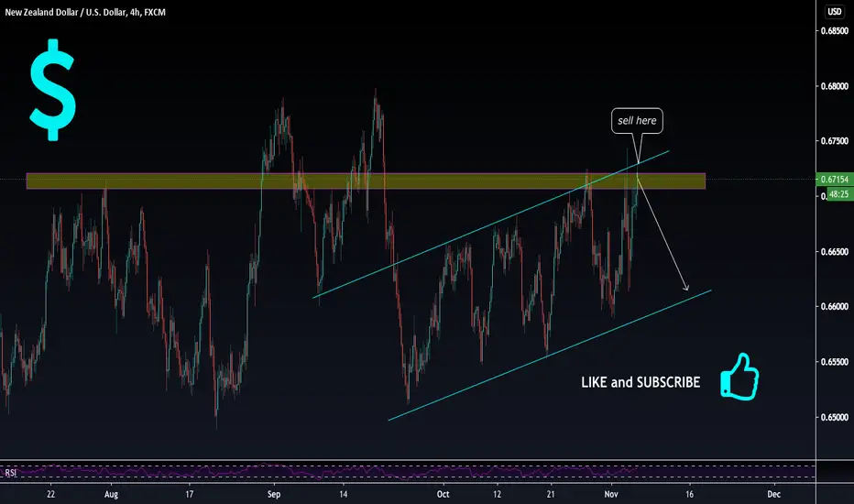Click the 0.66000 price axis label
The width and height of the screenshot is (854, 504).
835,307
